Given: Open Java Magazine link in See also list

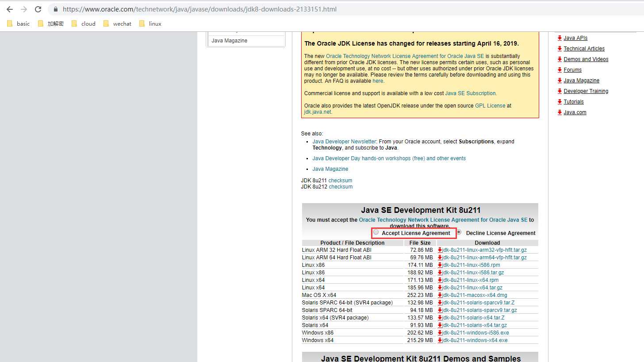Looking at the screenshot, I should tap(330, 169).
